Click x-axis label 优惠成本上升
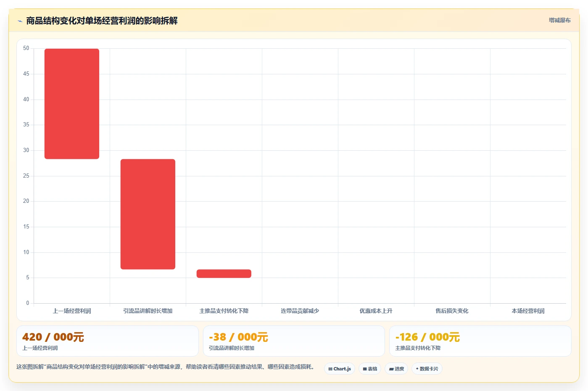Viewport: 588px width, 391px height. (376, 311)
